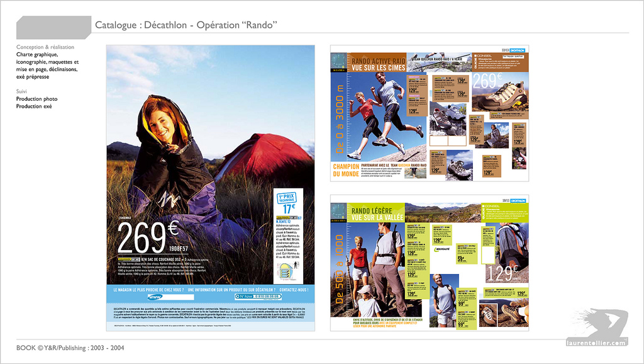Open the Rando Légère spread thumbnail
Viewport: 644px width, 364px height.
(x=430, y=263)
